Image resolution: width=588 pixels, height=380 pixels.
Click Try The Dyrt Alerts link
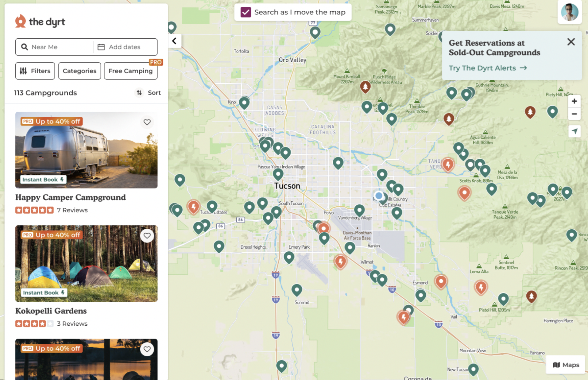pos(488,68)
